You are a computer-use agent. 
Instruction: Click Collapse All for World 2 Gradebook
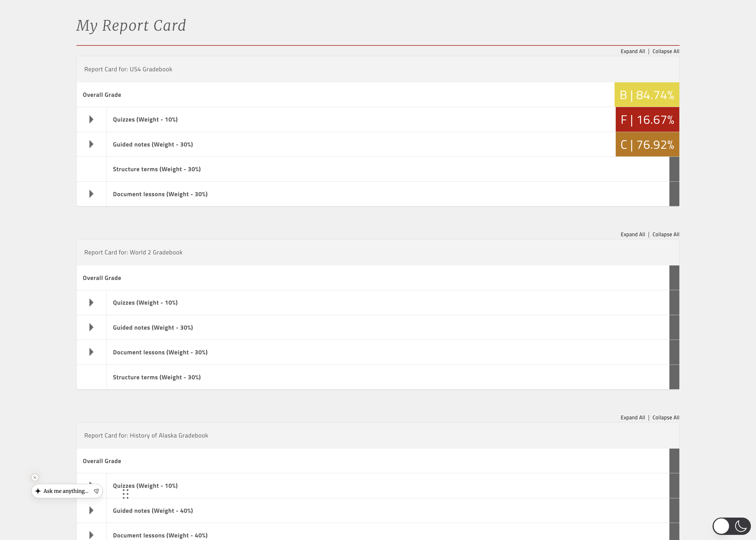(665, 235)
